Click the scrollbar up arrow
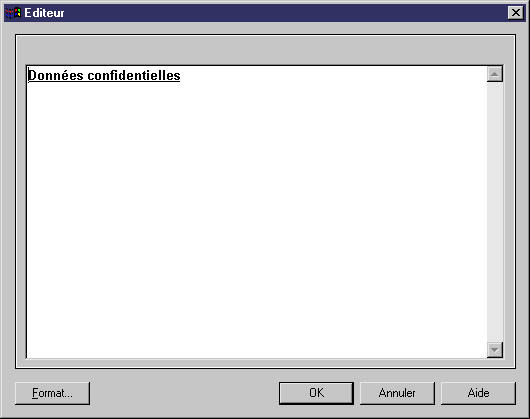Viewport: 530px width, 419px height. click(495, 74)
